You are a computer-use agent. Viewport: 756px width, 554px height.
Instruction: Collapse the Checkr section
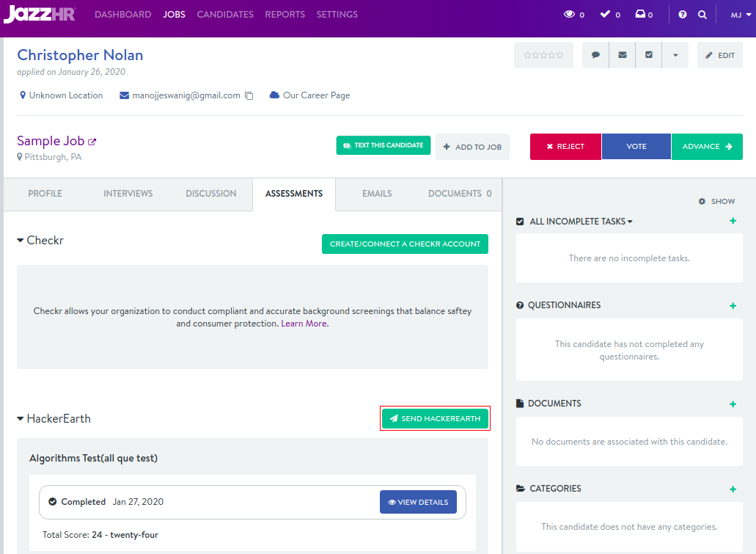click(x=21, y=241)
